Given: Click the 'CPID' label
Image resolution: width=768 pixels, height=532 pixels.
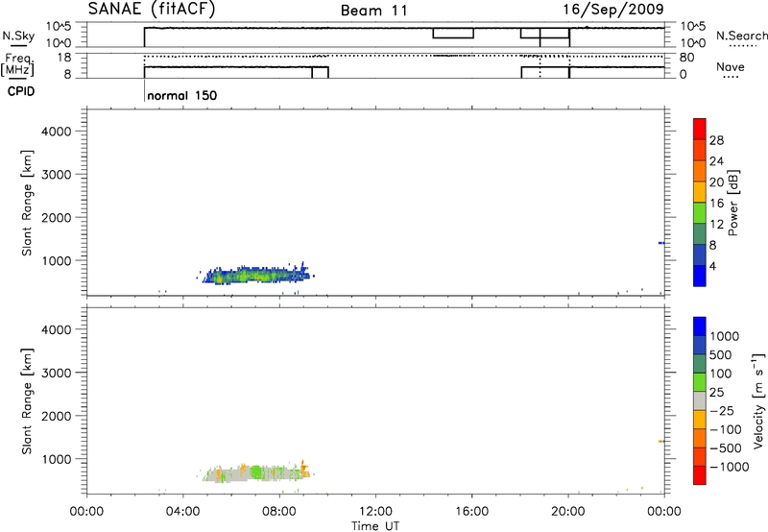Looking at the screenshot, I should 21,91.
